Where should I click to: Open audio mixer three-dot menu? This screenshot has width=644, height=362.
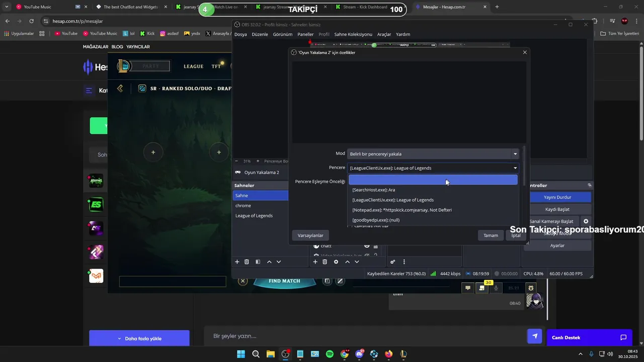pos(404,262)
